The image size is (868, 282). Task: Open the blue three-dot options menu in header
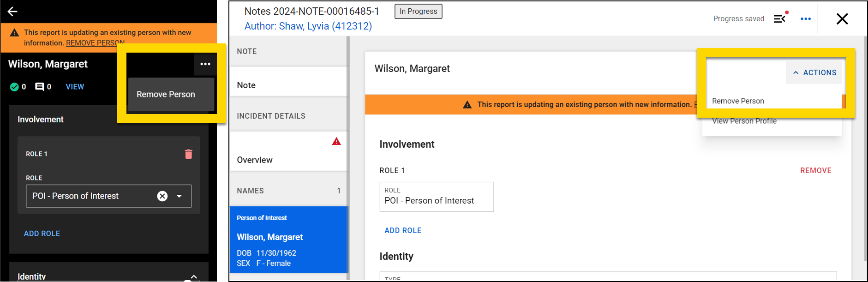pos(806,19)
